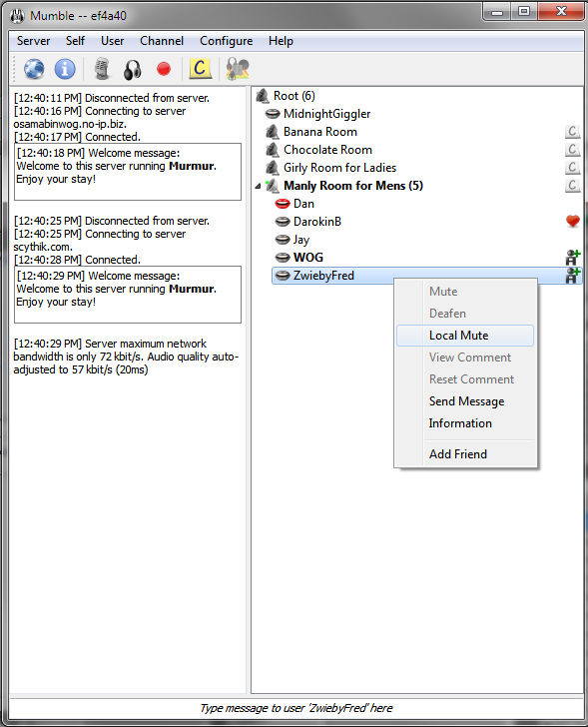
Task: Select Manly Room for Mens channel
Action: point(353,186)
